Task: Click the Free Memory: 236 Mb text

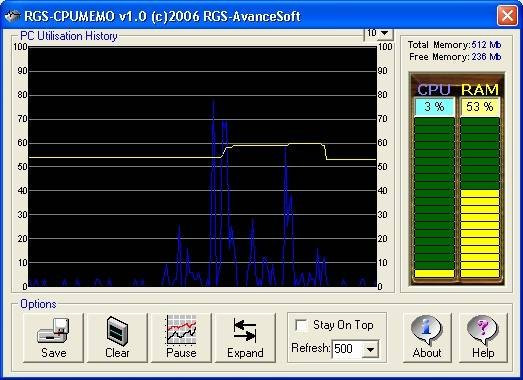Action: 455,57
